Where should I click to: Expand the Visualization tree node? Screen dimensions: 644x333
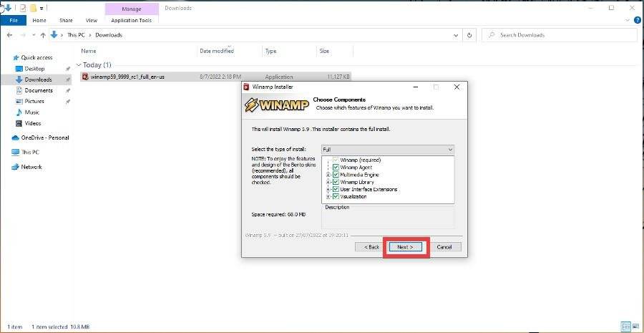tap(328, 196)
